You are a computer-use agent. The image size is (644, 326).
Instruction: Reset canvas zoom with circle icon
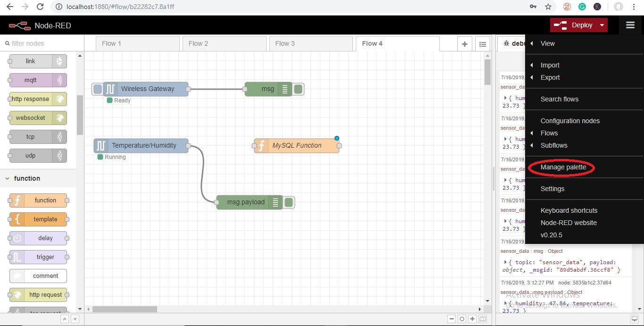point(462,319)
